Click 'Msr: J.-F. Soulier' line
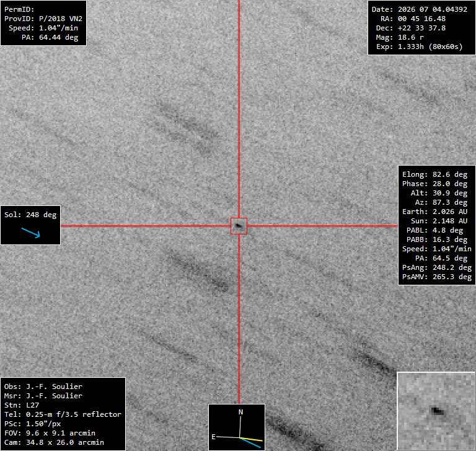Viewport: 476px width, 451px height. pos(43,396)
